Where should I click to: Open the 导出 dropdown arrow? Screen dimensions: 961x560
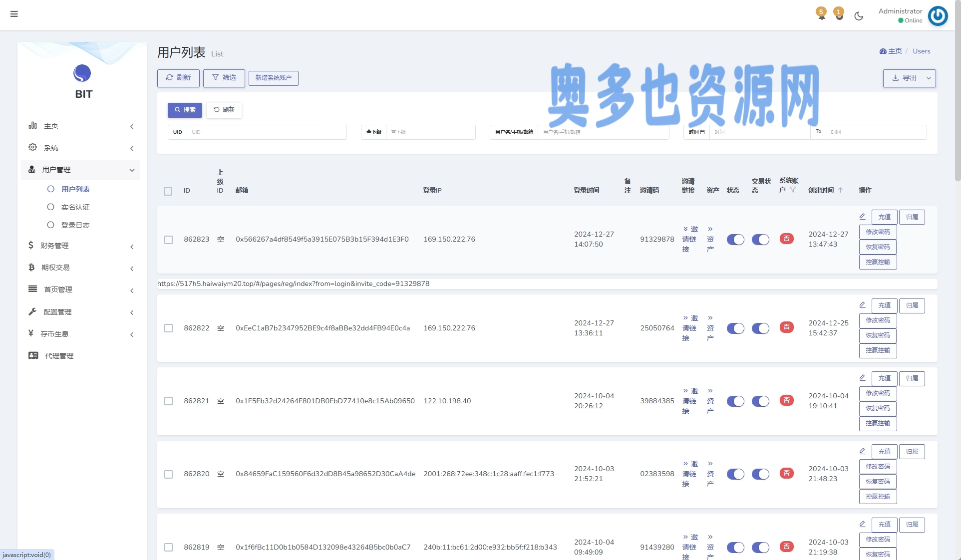(x=929, y=78)
